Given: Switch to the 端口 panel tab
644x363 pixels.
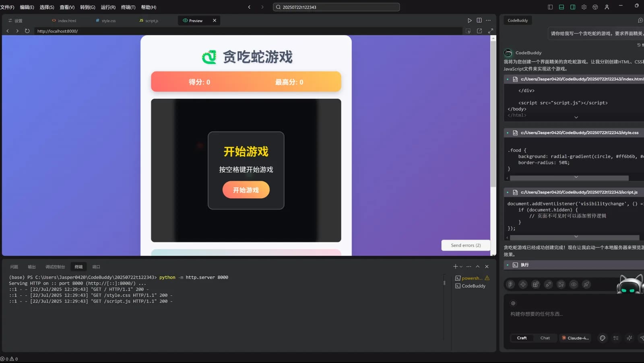Looking at the screenshot, I should pos(96,267).
